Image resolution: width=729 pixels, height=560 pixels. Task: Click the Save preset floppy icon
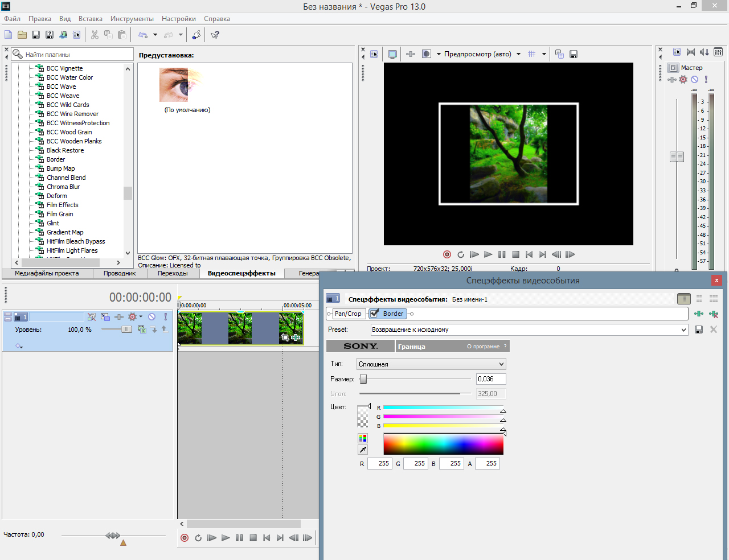coord(699,330)
